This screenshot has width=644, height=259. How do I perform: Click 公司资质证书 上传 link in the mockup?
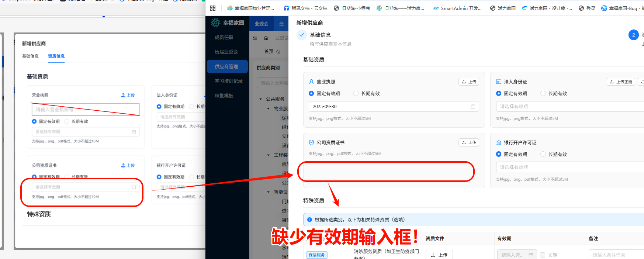128,165
